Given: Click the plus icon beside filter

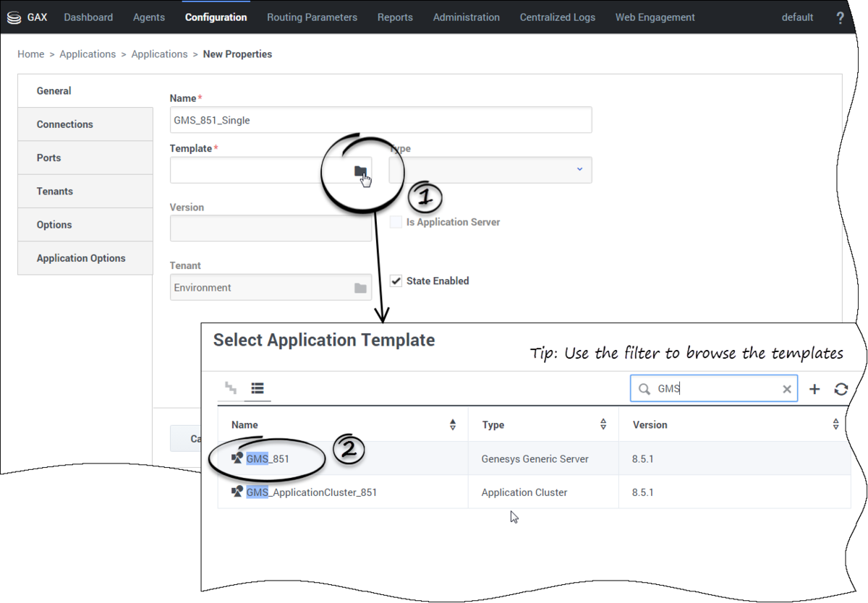Looking at the screenshot, I should pyautogui.click(x=814, y=389).
